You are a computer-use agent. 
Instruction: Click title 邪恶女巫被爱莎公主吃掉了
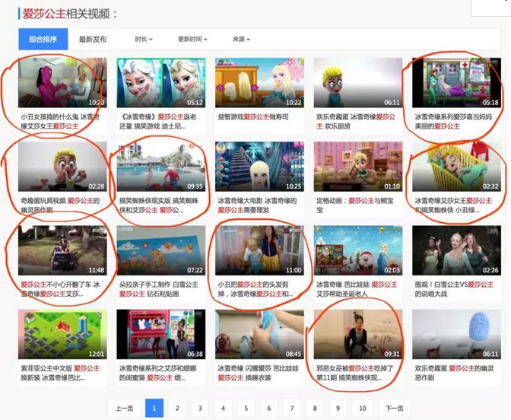[x=355, y=373]
